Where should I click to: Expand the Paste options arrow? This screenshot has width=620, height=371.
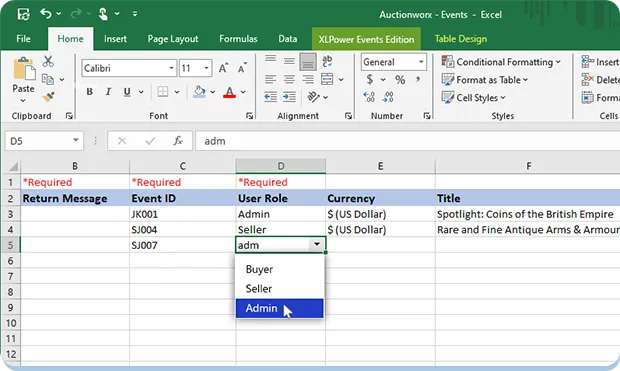23,101
